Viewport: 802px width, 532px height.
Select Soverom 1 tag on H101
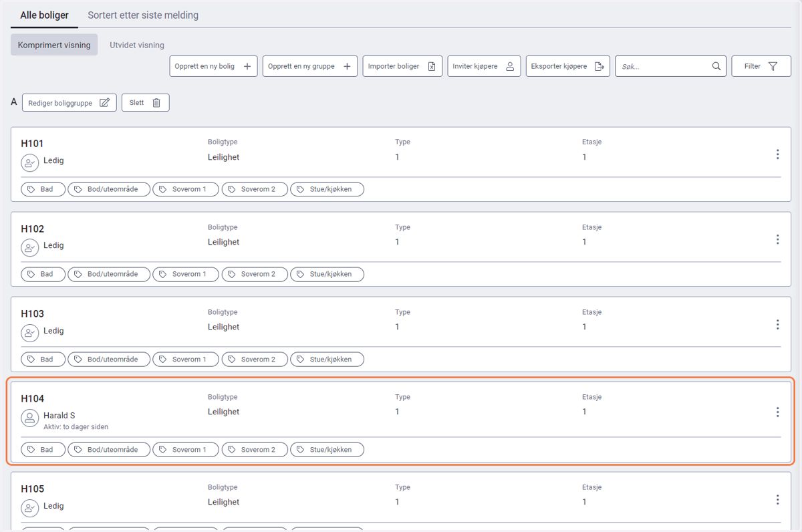point(186,189)
